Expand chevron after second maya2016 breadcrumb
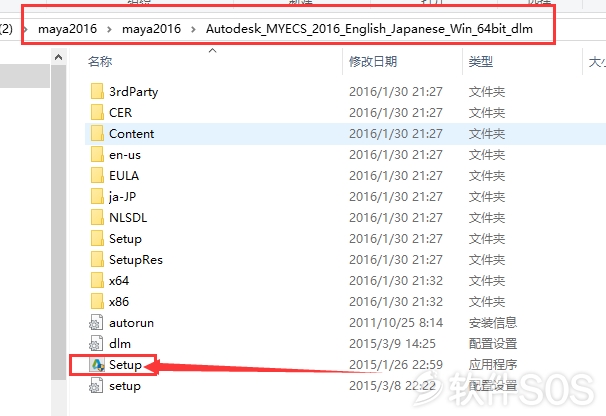Viewport: 606px width, 416px height. (193, 29)
